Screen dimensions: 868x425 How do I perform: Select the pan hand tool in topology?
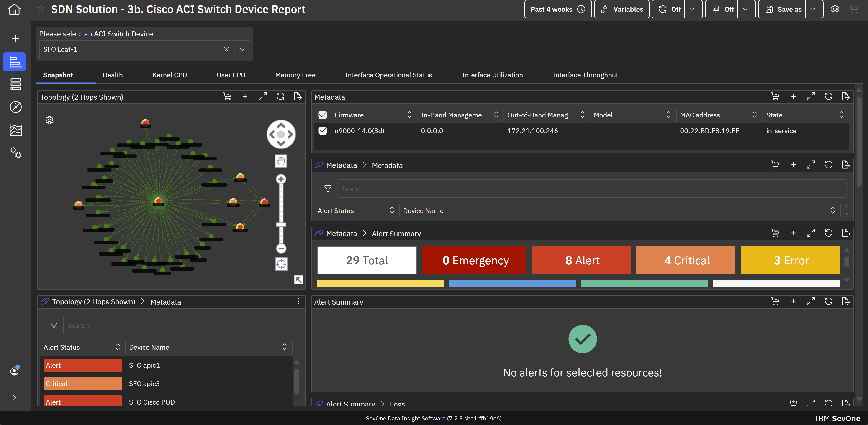coord(281,161)
